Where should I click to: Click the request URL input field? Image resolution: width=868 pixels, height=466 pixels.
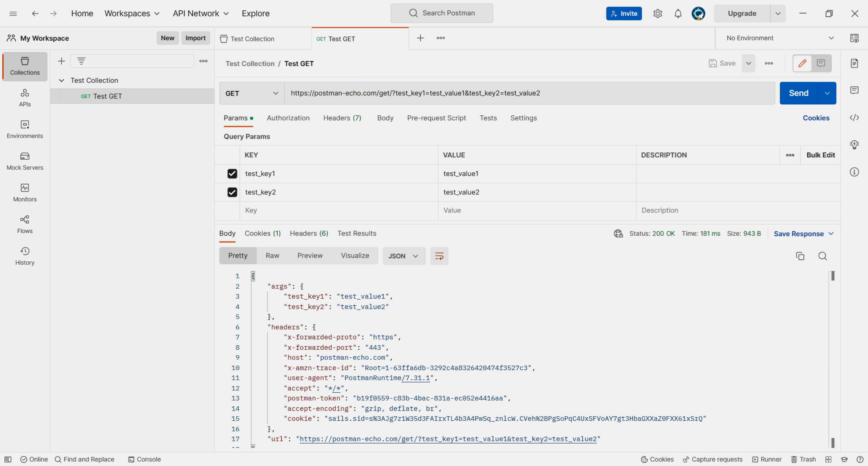529,93
